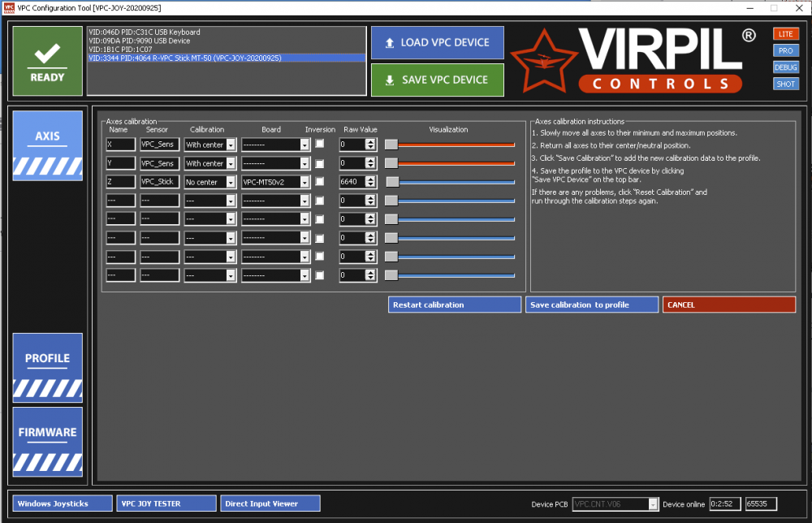
Task: Toggle inversion checkbox on fourth axis row
Action: point(320,201)
